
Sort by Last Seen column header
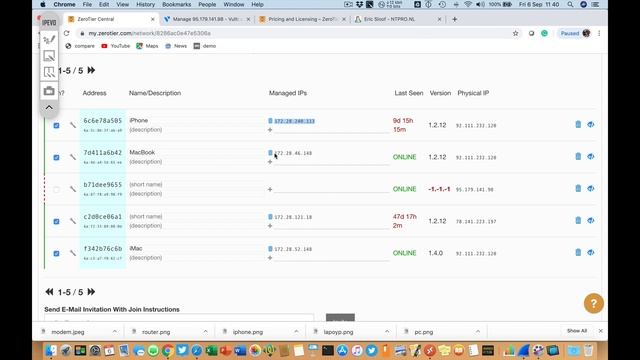tap(409, 93)
